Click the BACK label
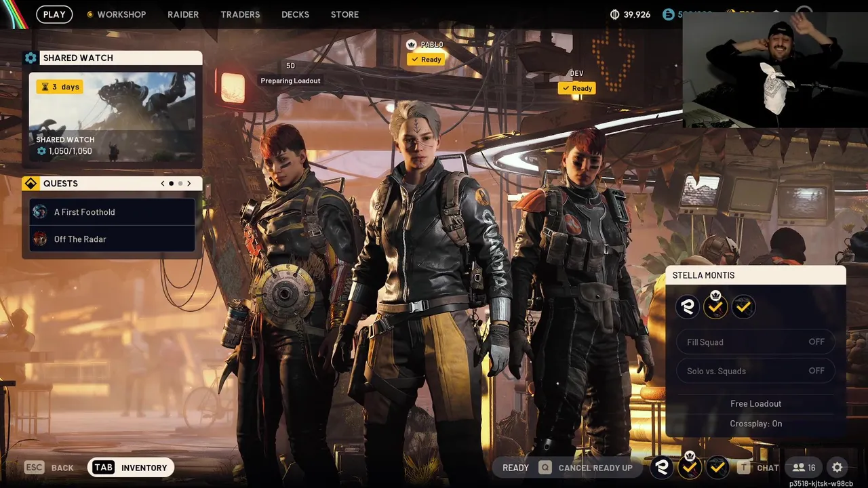 point(62,468)
